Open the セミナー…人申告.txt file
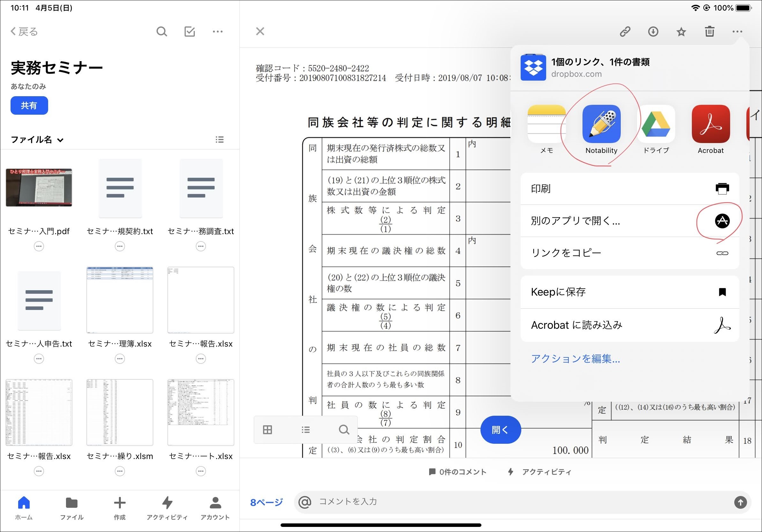Screen dimensions: 762x532 (39, 300)
